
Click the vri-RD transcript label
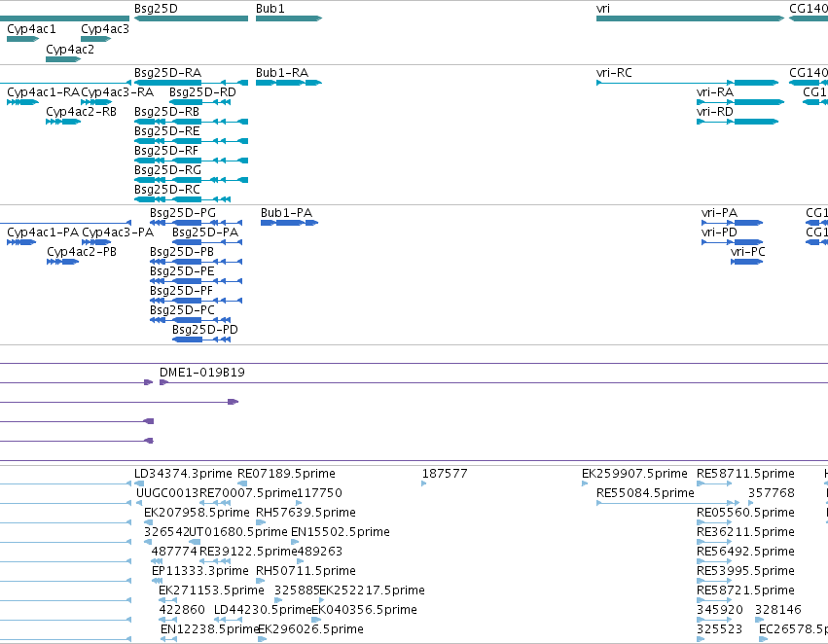click(715, 111)
